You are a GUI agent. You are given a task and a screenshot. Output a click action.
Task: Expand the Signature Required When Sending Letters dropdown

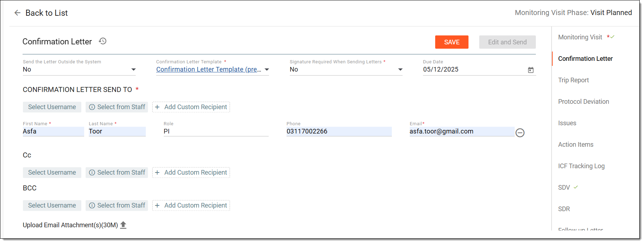[400, 69]
